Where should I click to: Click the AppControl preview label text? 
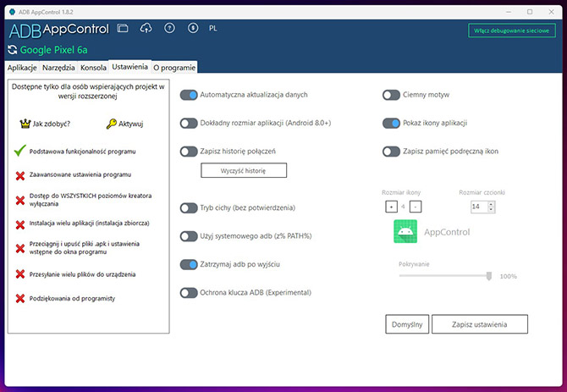click(x=447, y=232)
